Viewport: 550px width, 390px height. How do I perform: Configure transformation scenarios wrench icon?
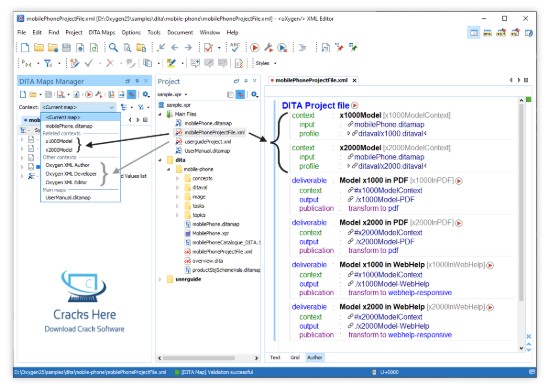click(268, 47)
